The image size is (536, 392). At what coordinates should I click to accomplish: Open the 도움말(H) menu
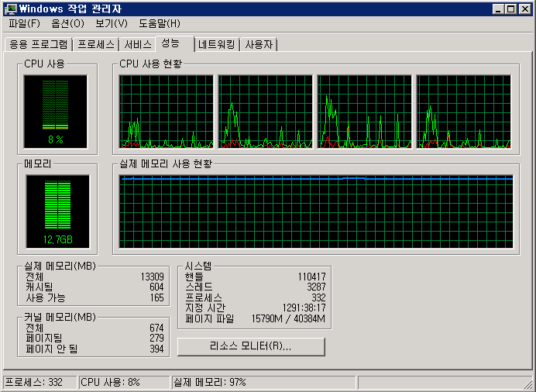point(160,23)
